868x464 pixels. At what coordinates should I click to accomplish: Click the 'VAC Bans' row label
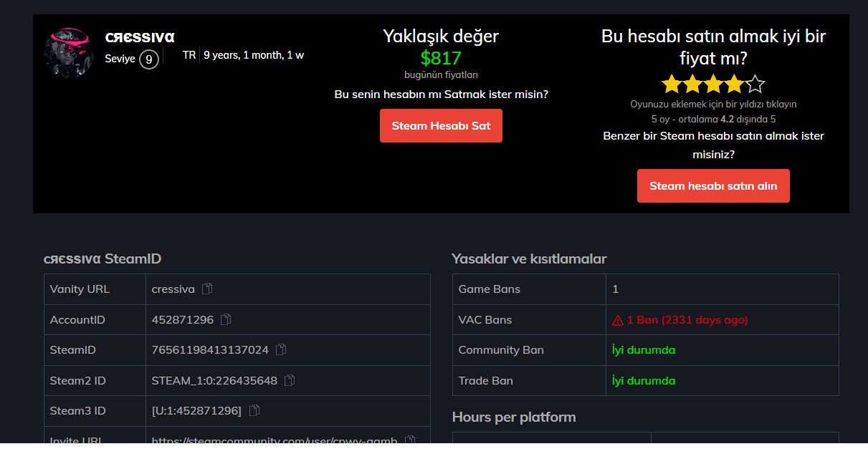point(485,319)
